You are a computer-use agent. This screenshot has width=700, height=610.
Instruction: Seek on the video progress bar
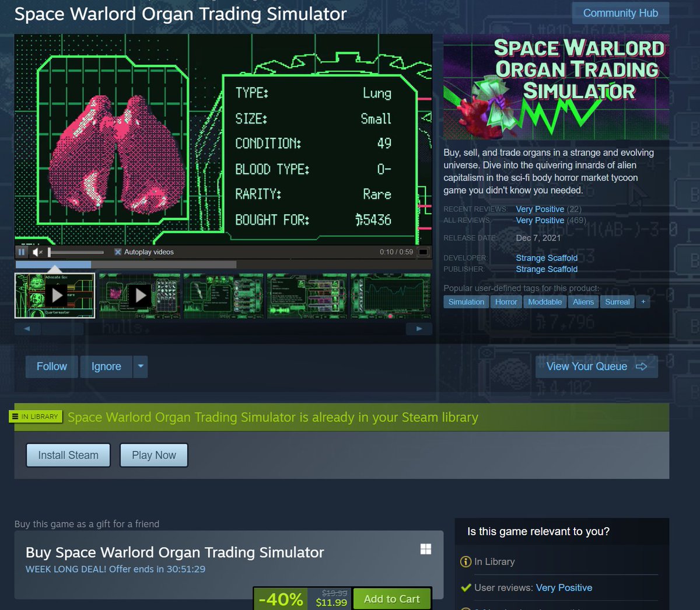[223, 264]
